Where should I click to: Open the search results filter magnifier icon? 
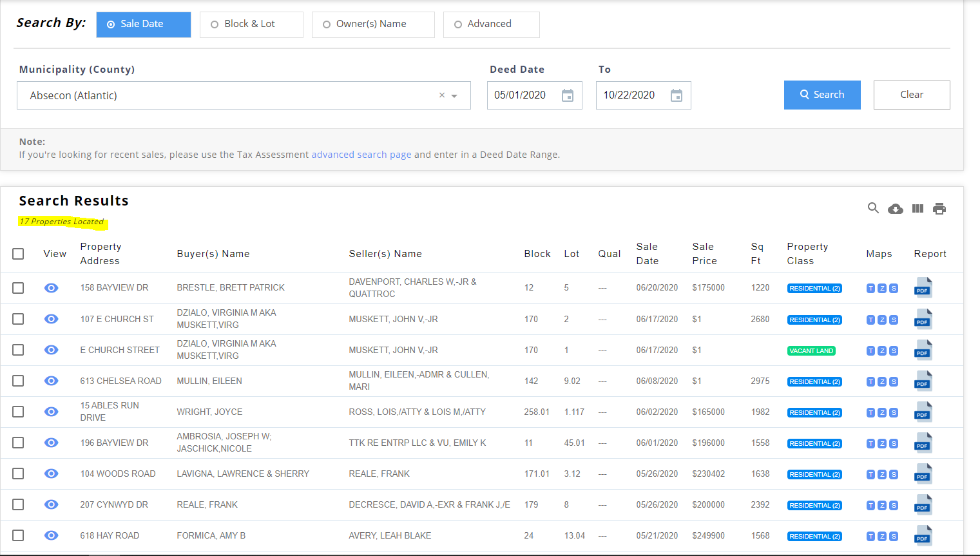[x=873, y=208]
